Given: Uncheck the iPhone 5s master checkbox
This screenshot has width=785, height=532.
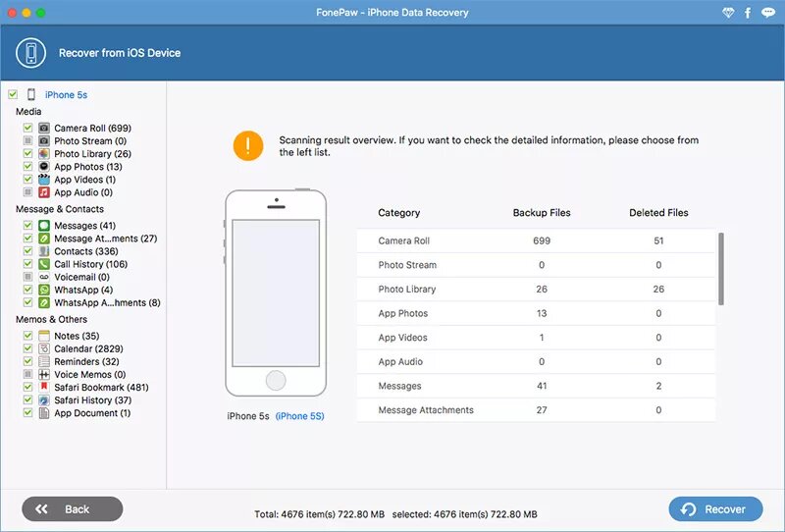Looking at the screenshot, I should (13, 94).
